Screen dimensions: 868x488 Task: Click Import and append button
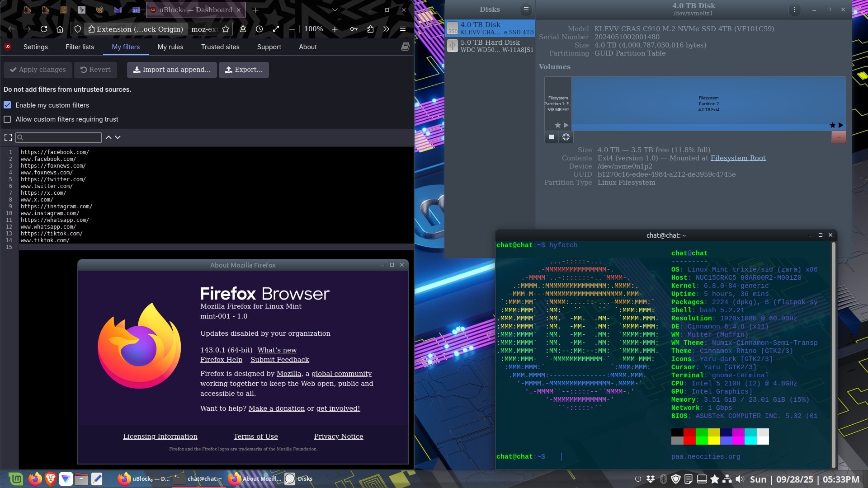tap(172, 70)
